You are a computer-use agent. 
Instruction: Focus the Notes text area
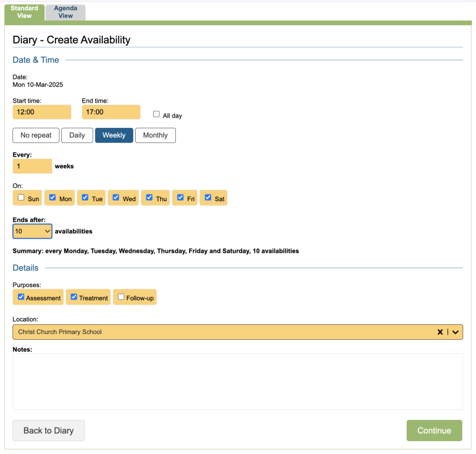coord(238,381)
